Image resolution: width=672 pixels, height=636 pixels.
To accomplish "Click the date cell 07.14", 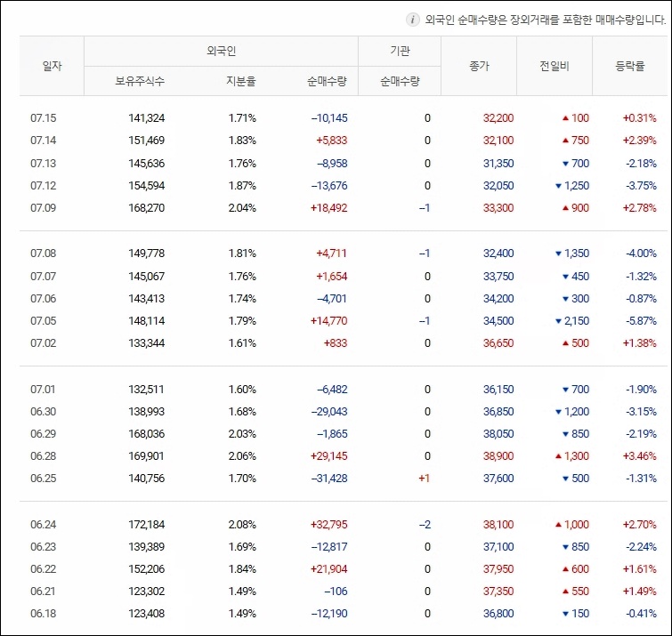I will (44, 141).
